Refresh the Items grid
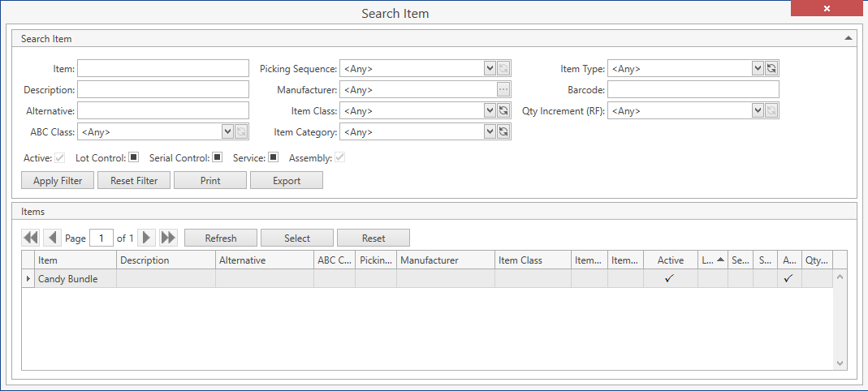This screenshot has width=868, height=391. click(x=221, y=238)
